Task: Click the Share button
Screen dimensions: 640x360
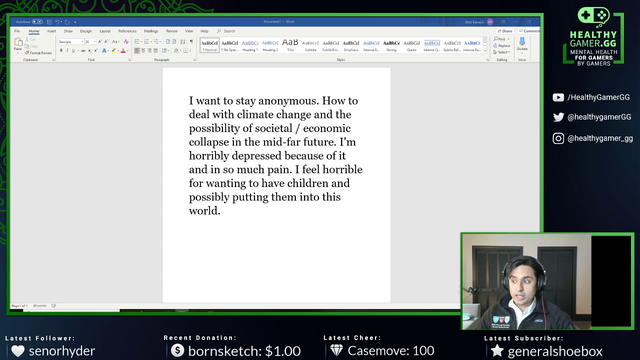Action: (x=505, y=31)
